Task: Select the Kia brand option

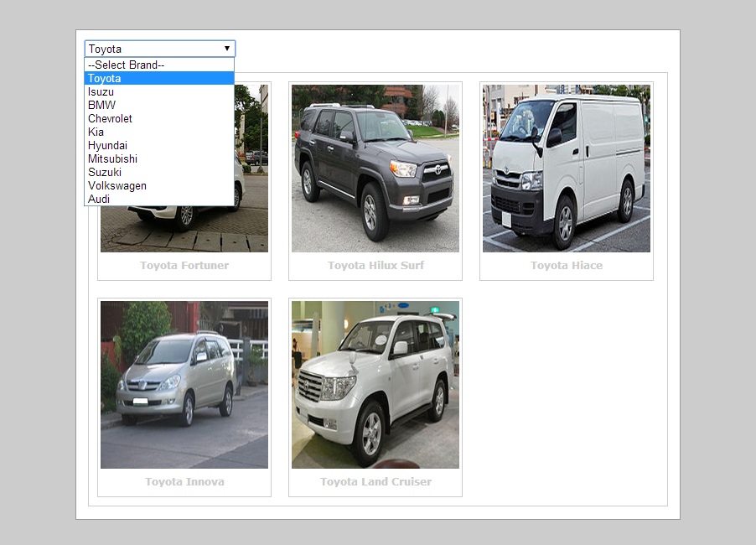Action: [159, 132]
